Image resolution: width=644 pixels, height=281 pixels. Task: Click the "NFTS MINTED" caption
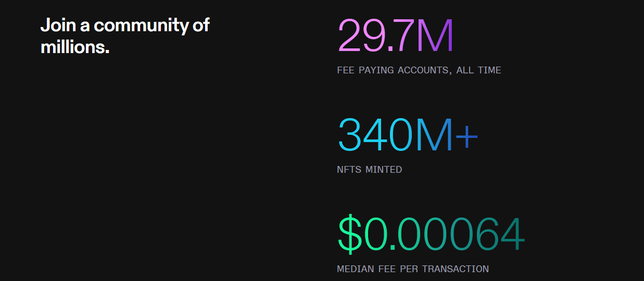pos(370,170)
